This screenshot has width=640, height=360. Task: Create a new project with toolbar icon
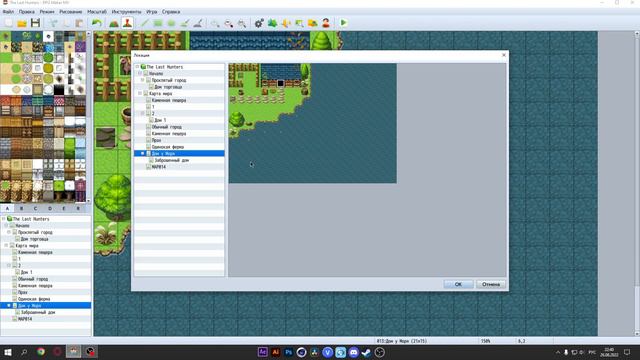(9, 23)
